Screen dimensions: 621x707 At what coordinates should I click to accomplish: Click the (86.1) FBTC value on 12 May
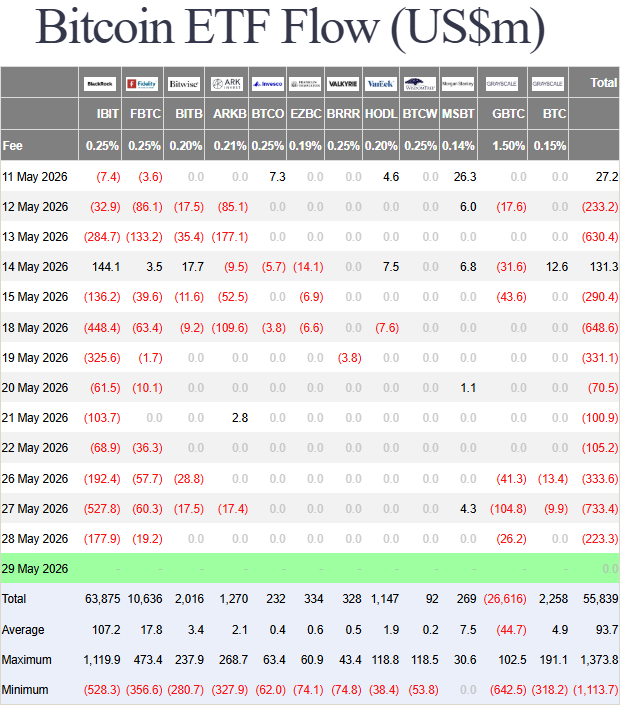point(147,207)
